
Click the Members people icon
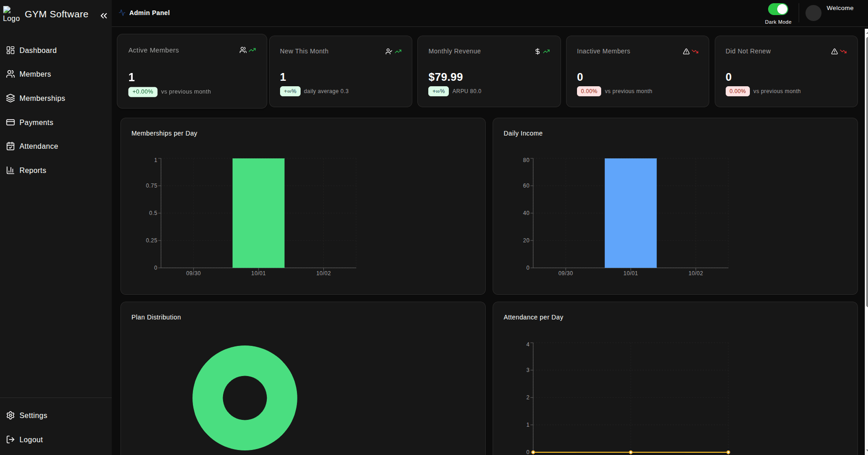pos(10,74)
